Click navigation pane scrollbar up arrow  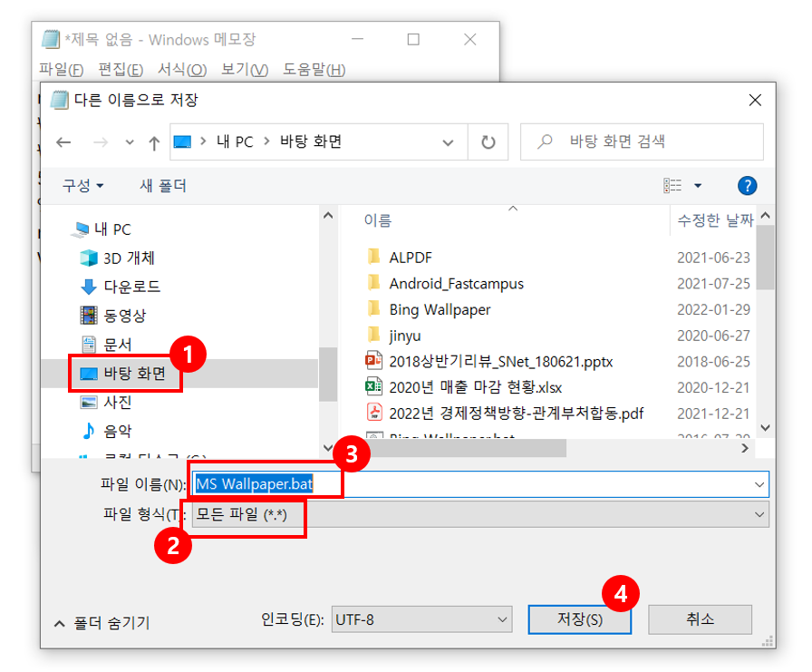click(x=328, y=216)
